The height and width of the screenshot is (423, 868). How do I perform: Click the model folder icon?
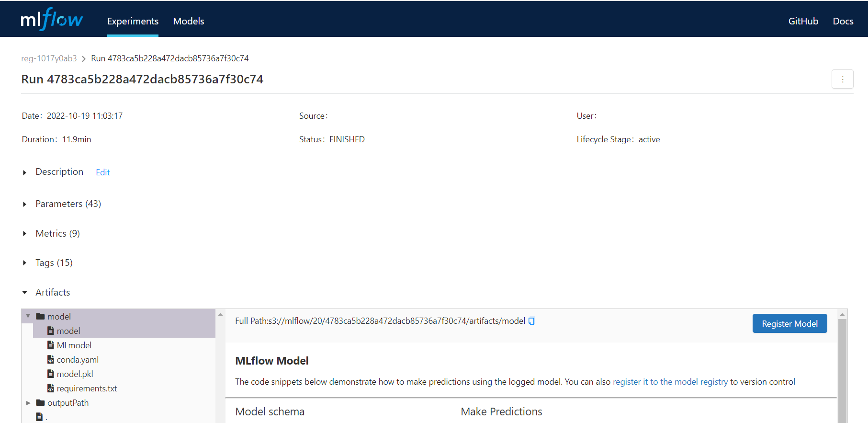pyautogui.click(x=41, y=317)
